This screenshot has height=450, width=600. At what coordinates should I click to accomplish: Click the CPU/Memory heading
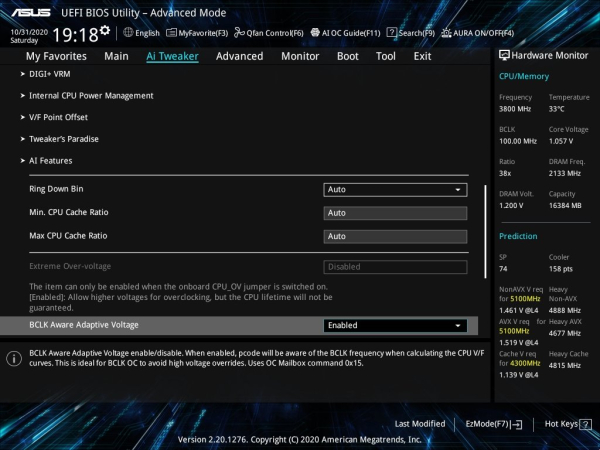pos(524,77)
